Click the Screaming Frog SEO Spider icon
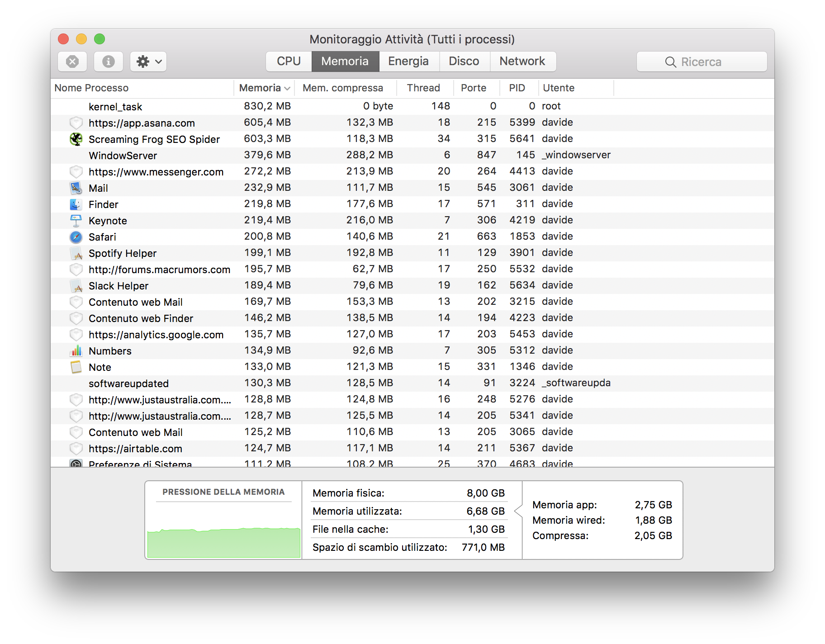 tap(76, 139)
